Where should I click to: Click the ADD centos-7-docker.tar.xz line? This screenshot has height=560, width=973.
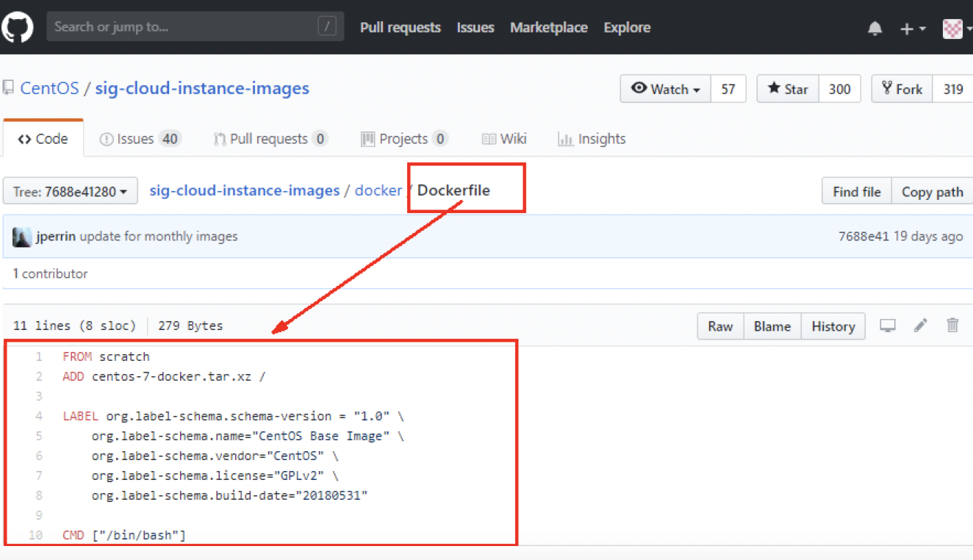point(164,376)
